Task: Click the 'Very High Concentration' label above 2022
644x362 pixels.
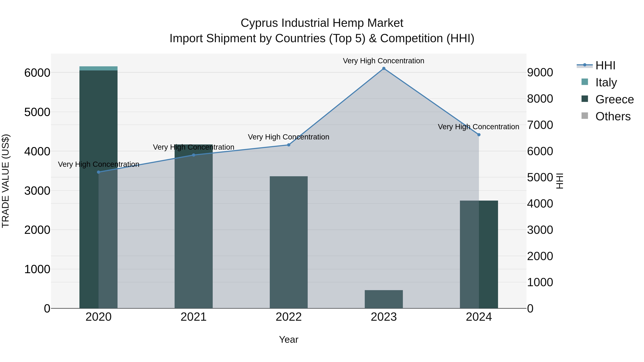Action: tap(289, 137)
